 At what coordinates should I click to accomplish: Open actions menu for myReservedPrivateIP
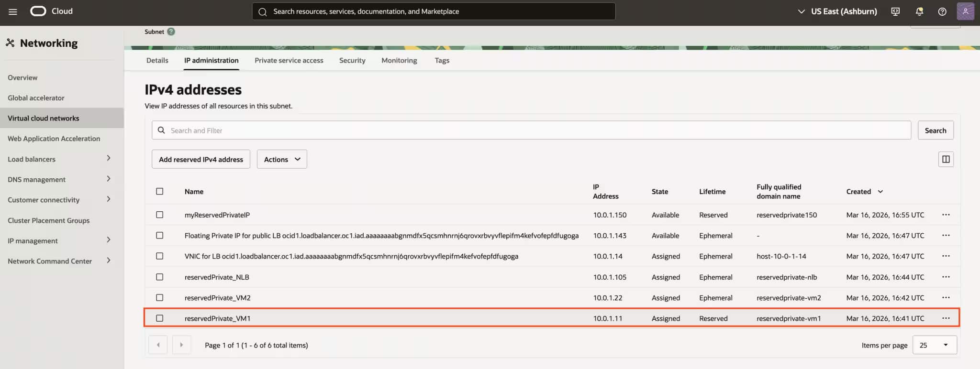tap(946, 215)
